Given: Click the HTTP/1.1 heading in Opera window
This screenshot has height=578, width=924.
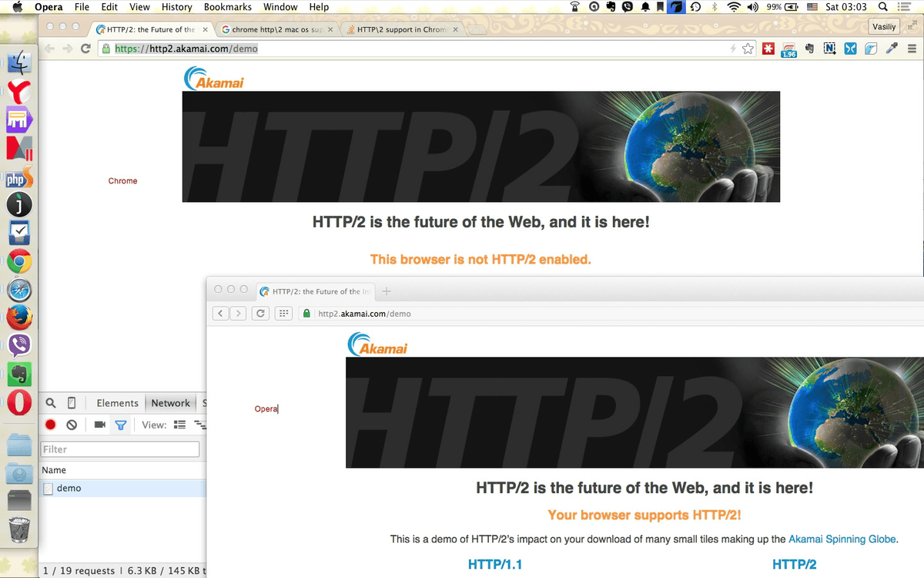Looking at the screenshot, I should 495,565.
